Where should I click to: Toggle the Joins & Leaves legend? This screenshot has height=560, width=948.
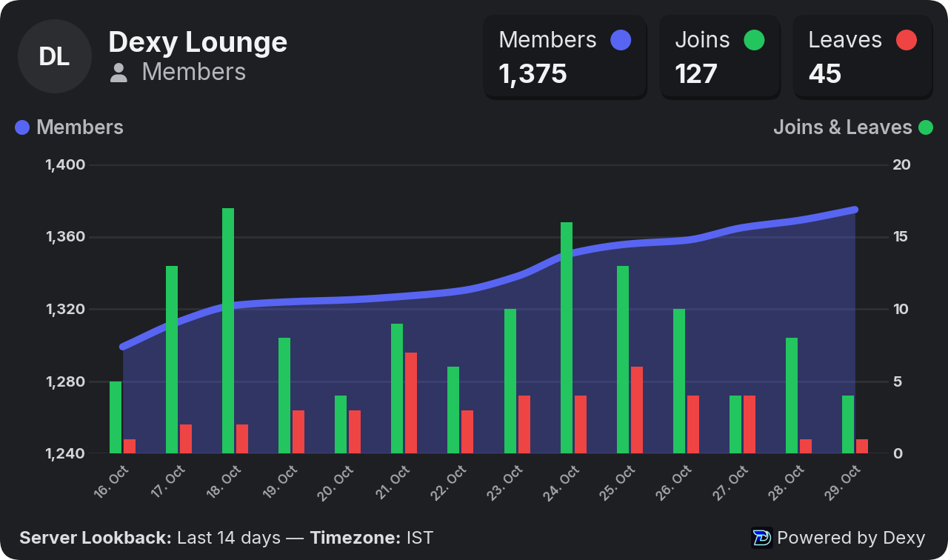click(x=853, y=127)
